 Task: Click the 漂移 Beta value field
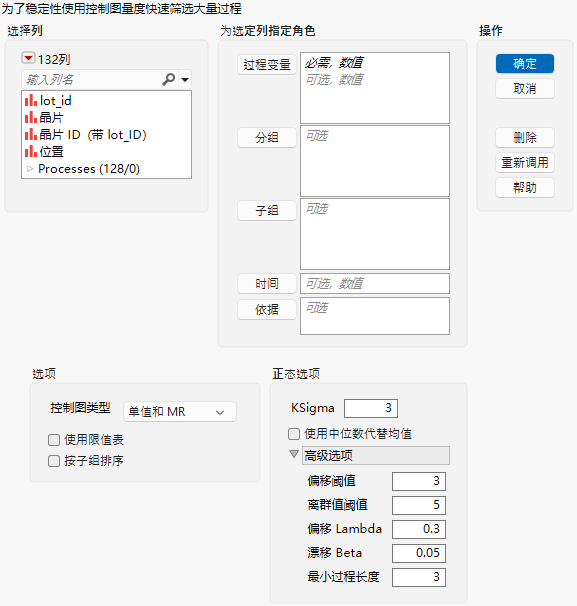click(x=419, y=553)
